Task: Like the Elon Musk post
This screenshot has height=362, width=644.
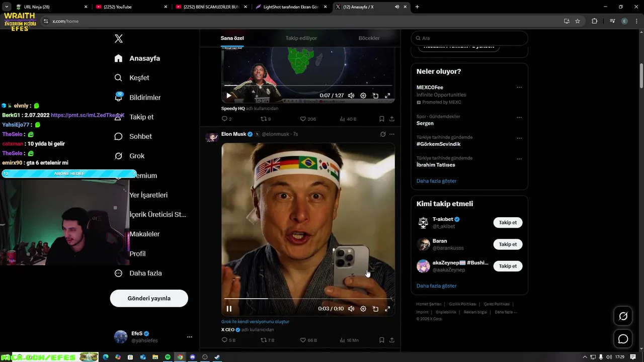Action: pos(308,340)
